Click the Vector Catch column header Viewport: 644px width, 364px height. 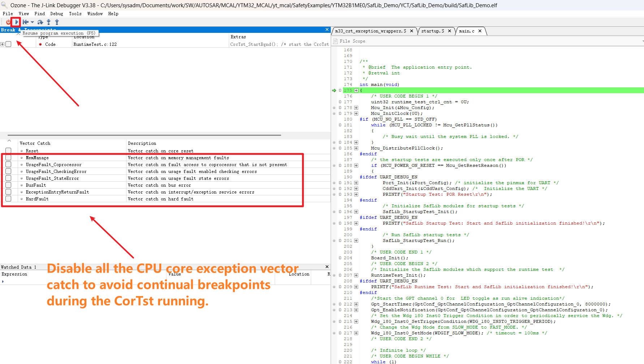[35, 143]
